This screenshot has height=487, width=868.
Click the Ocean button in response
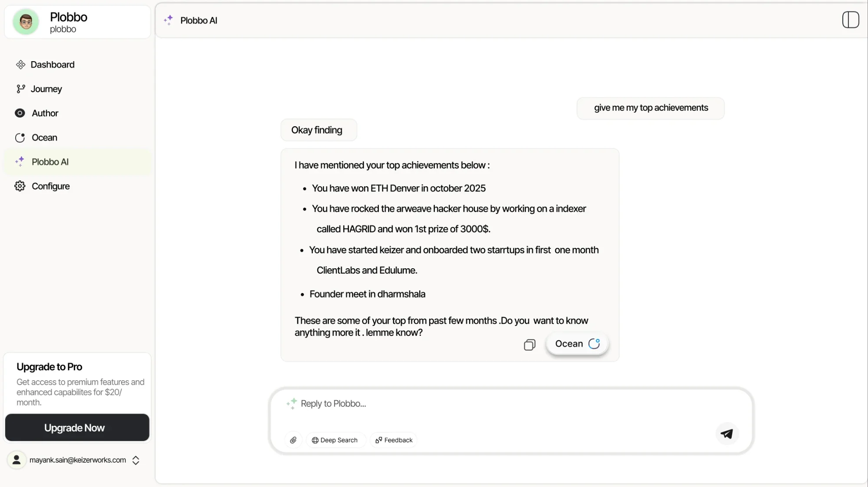[x=577, y=344]
